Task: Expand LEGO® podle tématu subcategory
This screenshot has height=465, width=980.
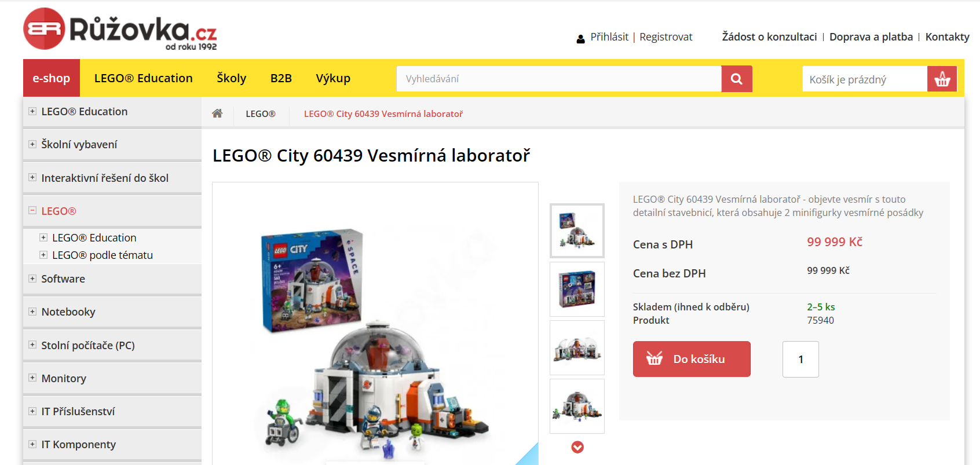Action: point(43,255)
